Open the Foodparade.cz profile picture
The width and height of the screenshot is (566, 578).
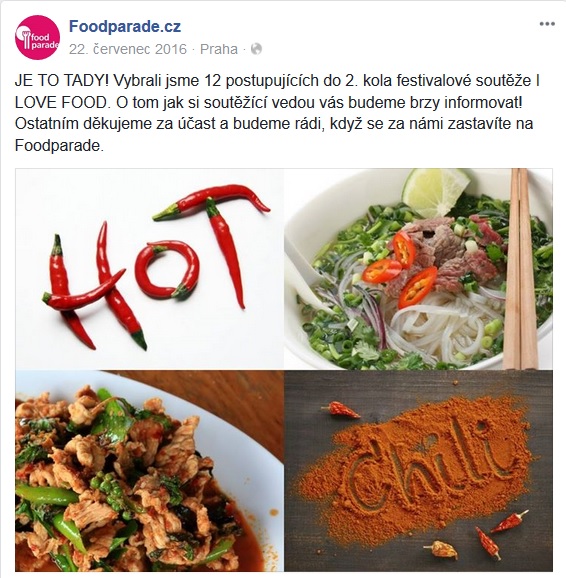[37, 38]
